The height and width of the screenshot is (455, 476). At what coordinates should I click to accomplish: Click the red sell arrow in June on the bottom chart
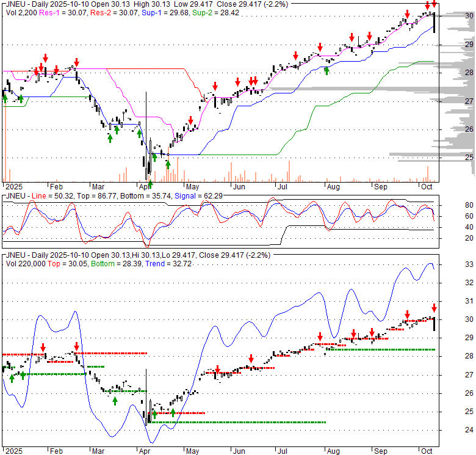(x=250, y=359)
